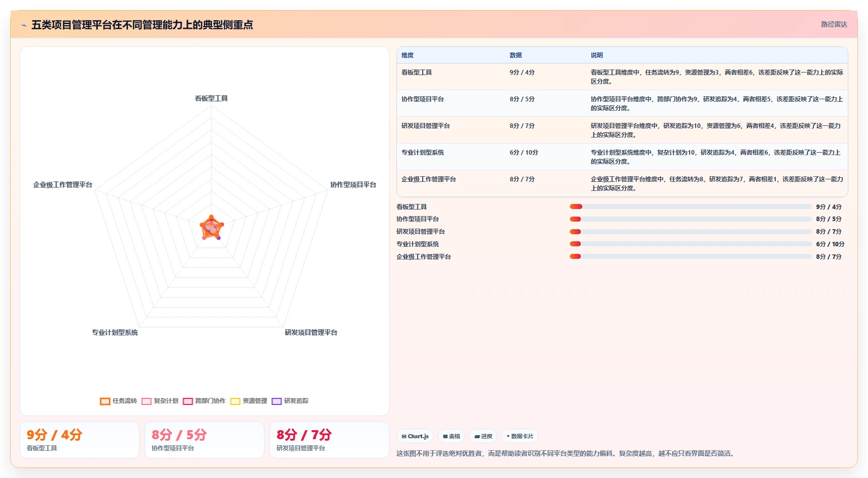Click the radar axis label 看板型工具
The height and width of the screenshot is (478, 868).
212,99
